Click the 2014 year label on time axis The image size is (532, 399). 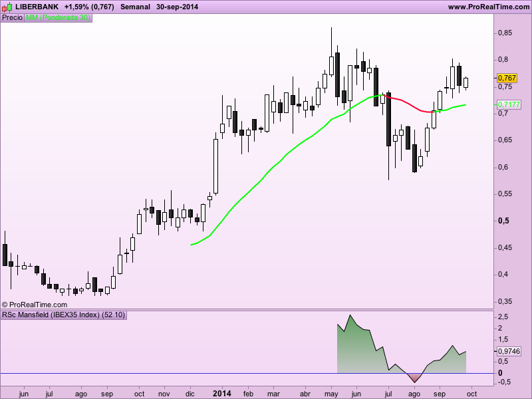[222, 394]
